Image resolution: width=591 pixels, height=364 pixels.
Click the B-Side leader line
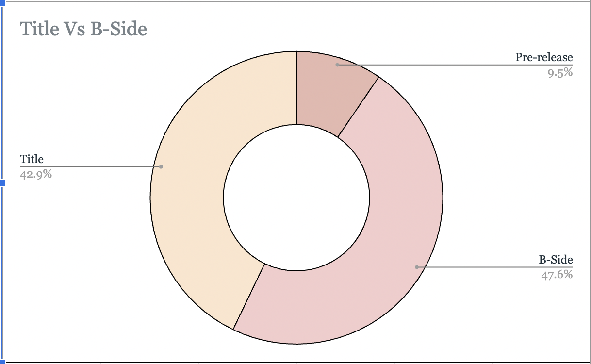point(495,267)
